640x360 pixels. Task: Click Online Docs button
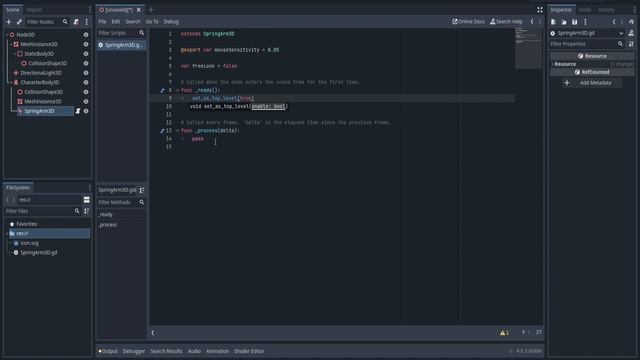click(468, 21)
